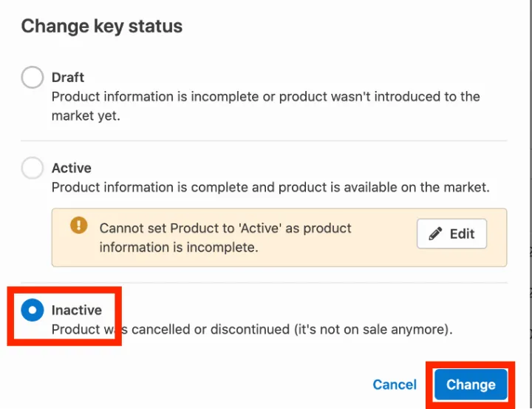Select the Active radio button

click(x=33, y=168)
